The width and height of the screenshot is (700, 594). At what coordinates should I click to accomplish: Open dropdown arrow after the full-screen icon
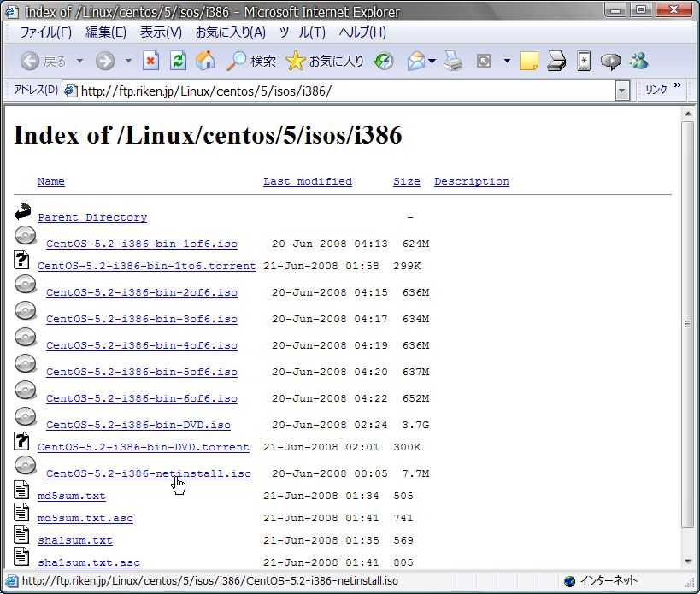click(507, 61)
